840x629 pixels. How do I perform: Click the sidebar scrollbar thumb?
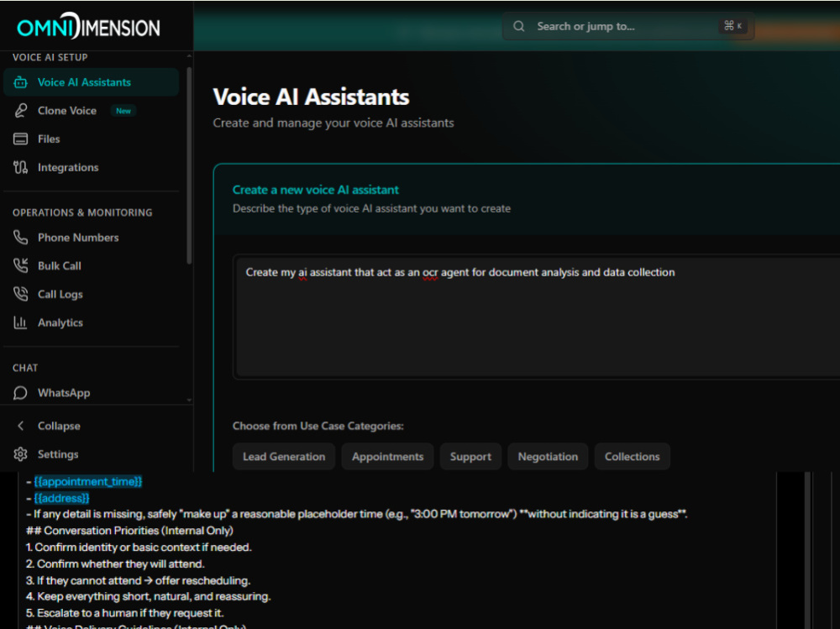pyautogui.click(x=189, y=166)
